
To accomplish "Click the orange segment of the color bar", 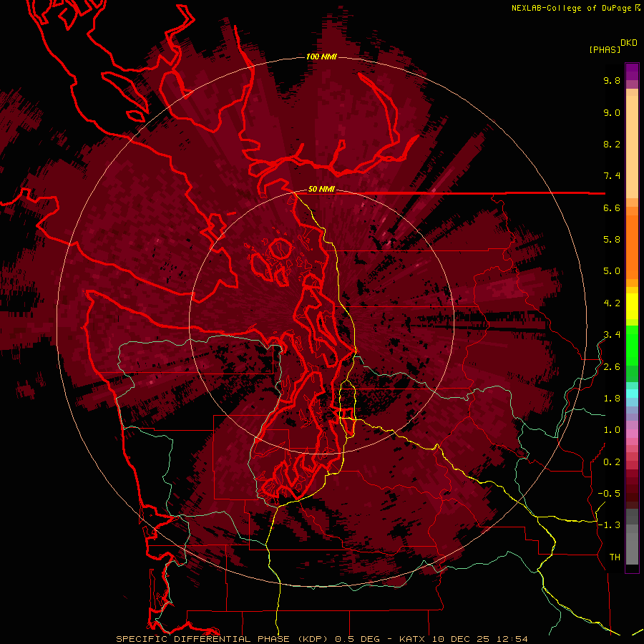I will [632, 246].
